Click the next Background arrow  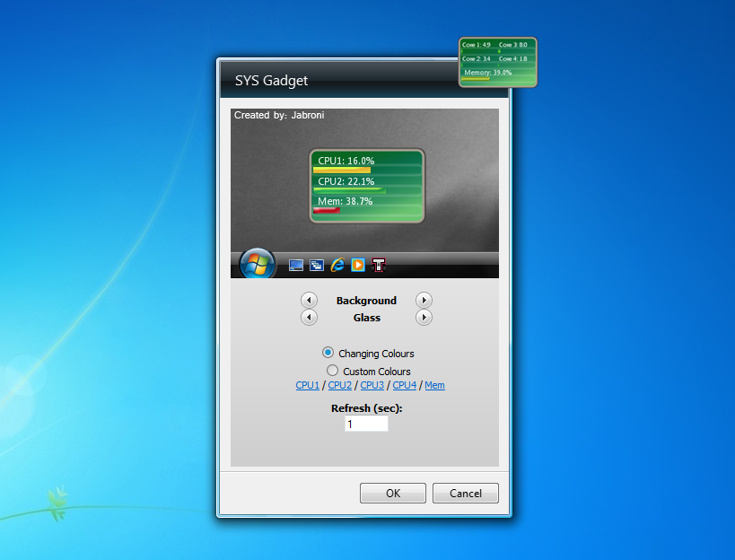click(x=424, y=300)
